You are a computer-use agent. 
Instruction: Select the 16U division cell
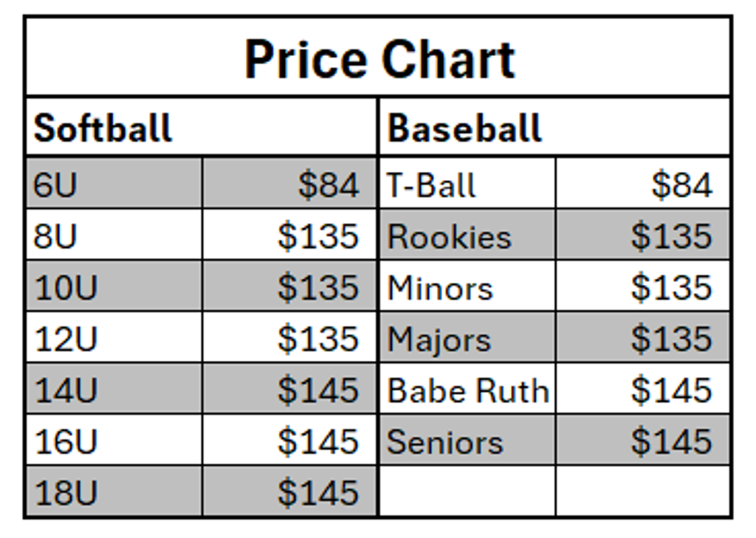114,440
